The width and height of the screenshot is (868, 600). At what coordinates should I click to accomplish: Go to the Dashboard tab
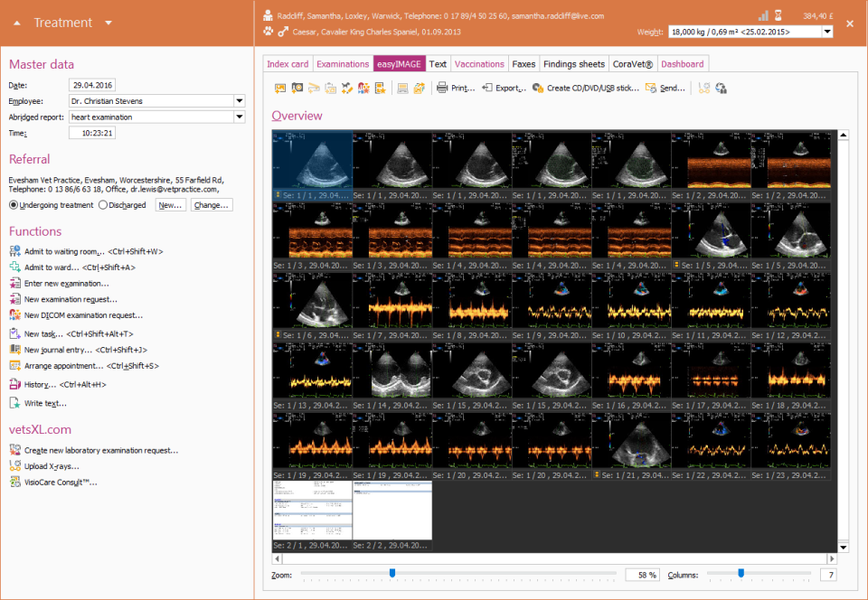pos(683,64)
